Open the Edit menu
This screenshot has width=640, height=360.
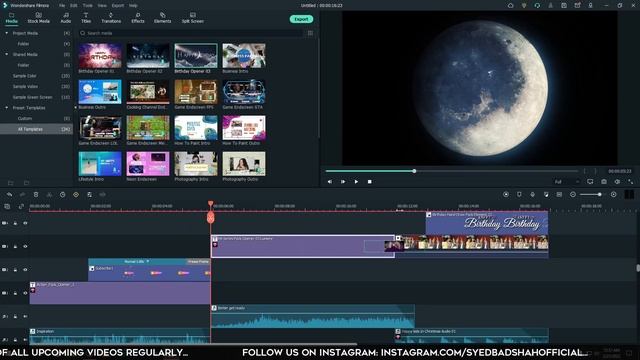click(73, 6)
